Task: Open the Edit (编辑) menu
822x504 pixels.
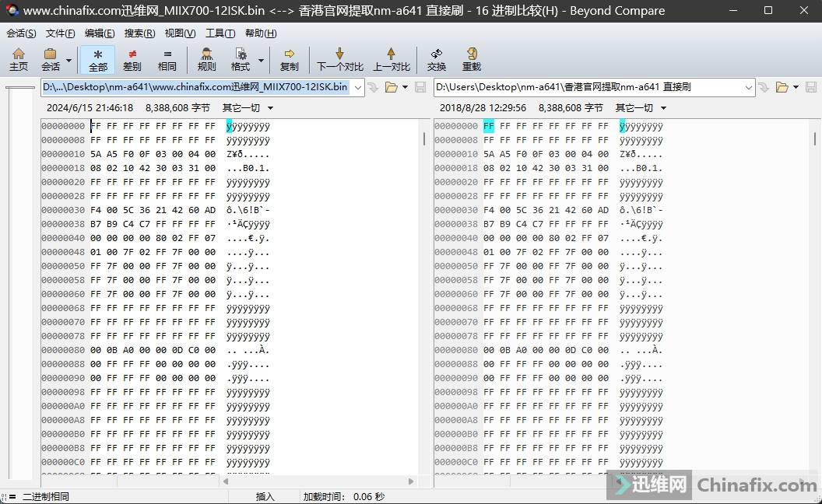Action: [100, 33]
